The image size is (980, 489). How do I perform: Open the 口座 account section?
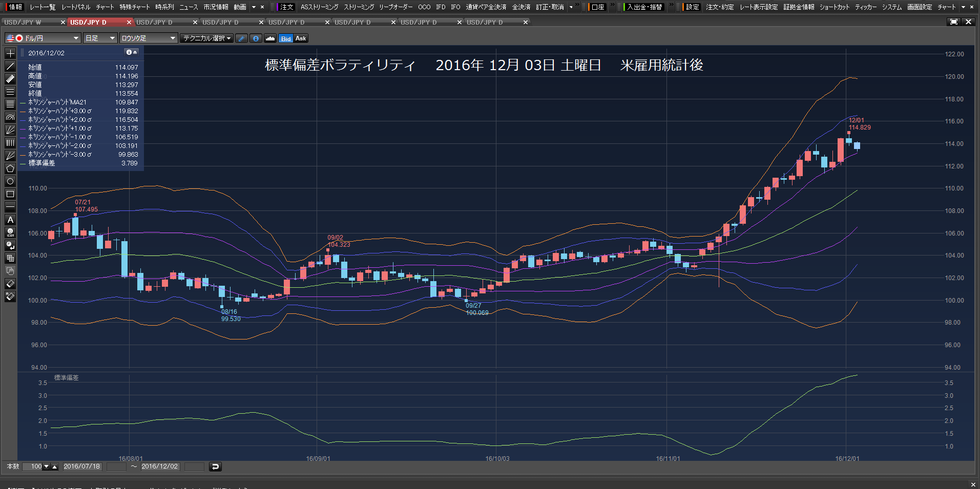597,7
